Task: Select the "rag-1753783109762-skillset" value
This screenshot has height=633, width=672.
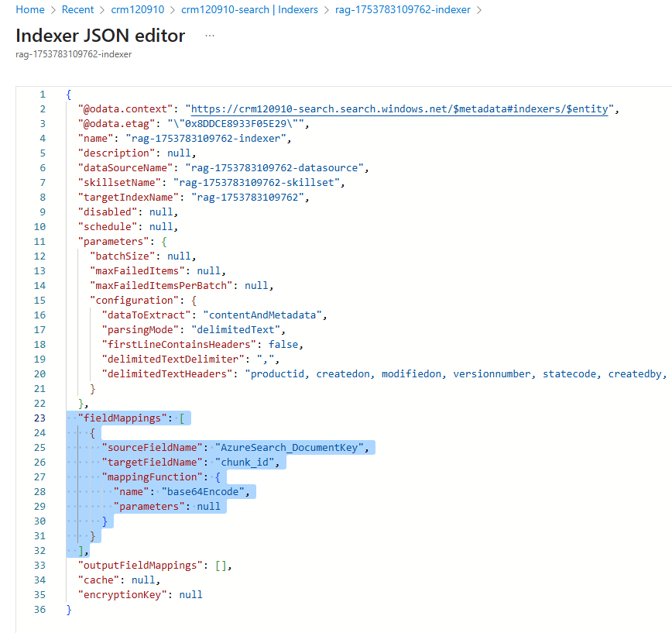Action: [x=256, y=183]
